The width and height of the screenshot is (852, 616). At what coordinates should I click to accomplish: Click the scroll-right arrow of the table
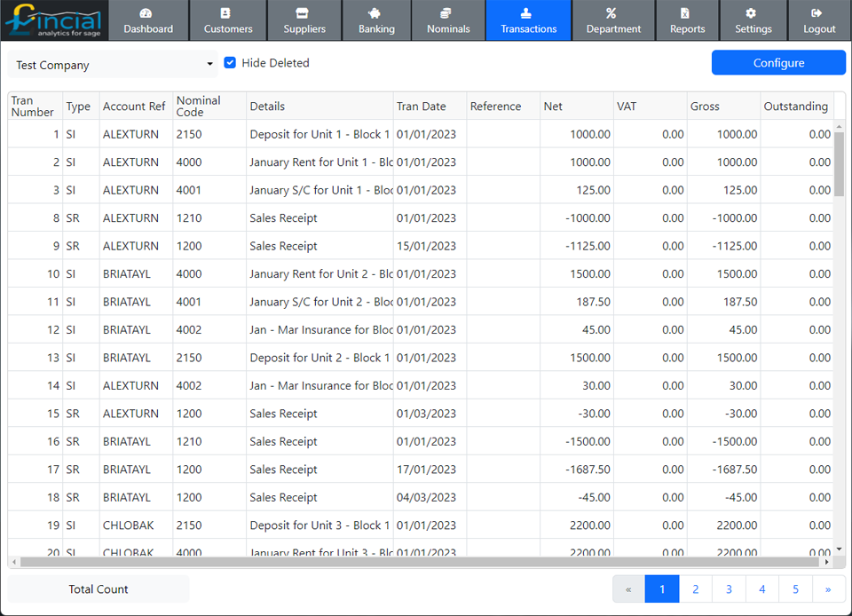[826, 562]
